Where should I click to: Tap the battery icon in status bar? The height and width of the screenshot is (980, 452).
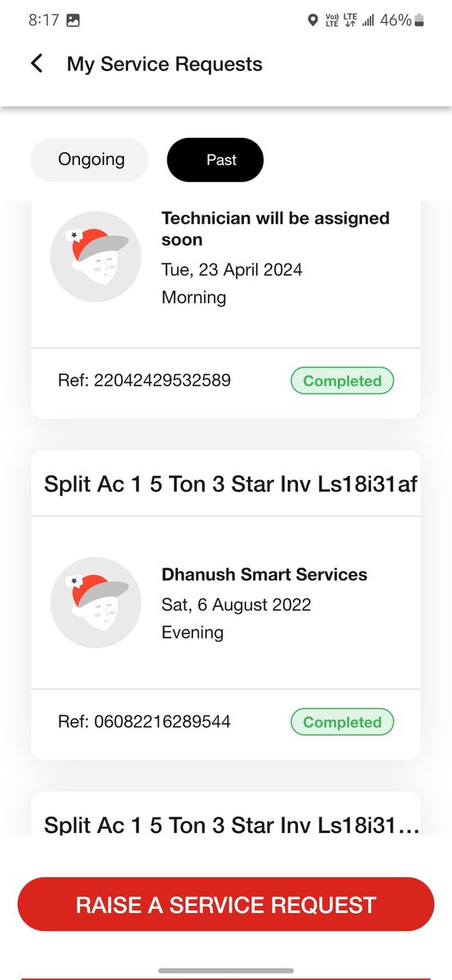pos(419,20)
